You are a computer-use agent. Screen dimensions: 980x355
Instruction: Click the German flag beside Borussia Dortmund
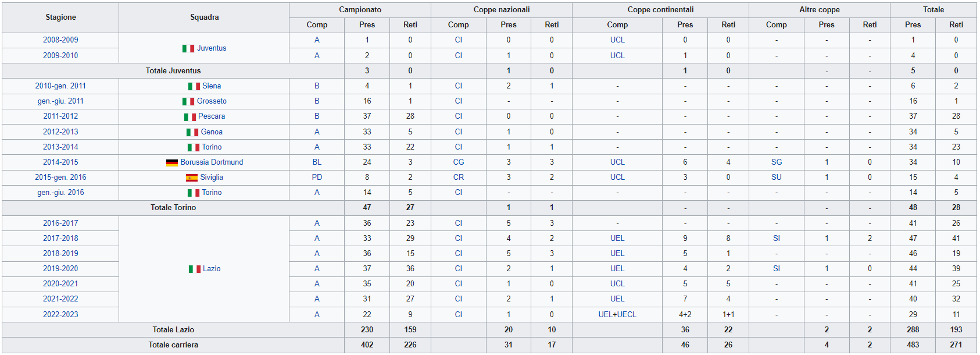tap(172, 162)
